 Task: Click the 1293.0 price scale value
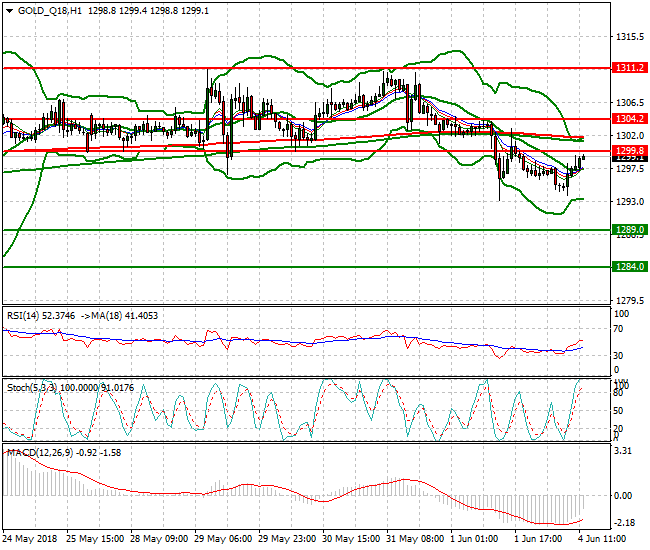(x=630, y=202)
